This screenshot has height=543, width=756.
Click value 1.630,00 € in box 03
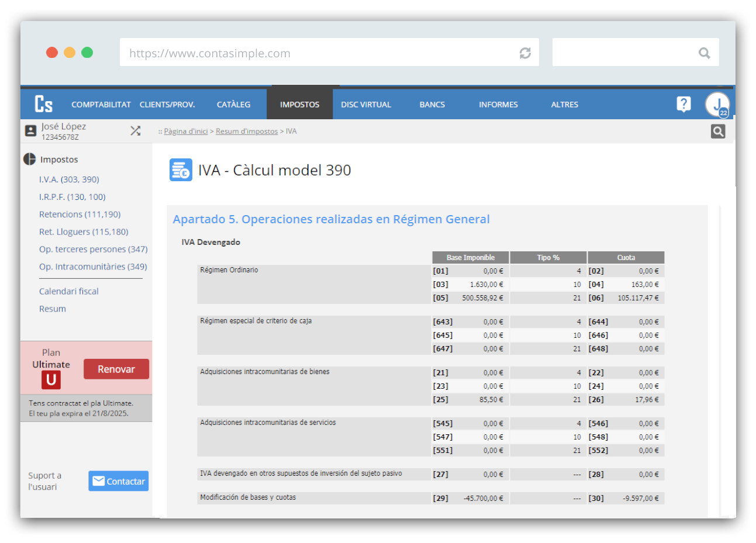tap(486, 285)
